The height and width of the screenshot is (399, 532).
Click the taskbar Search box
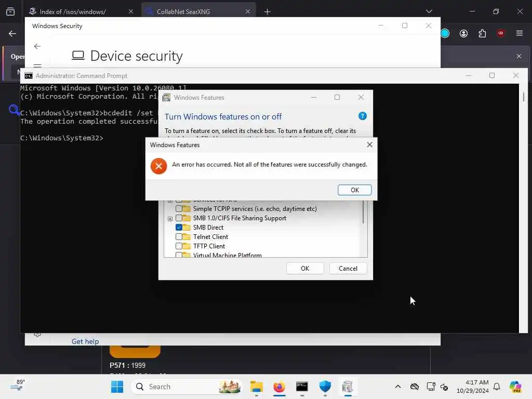click(187, 387)
